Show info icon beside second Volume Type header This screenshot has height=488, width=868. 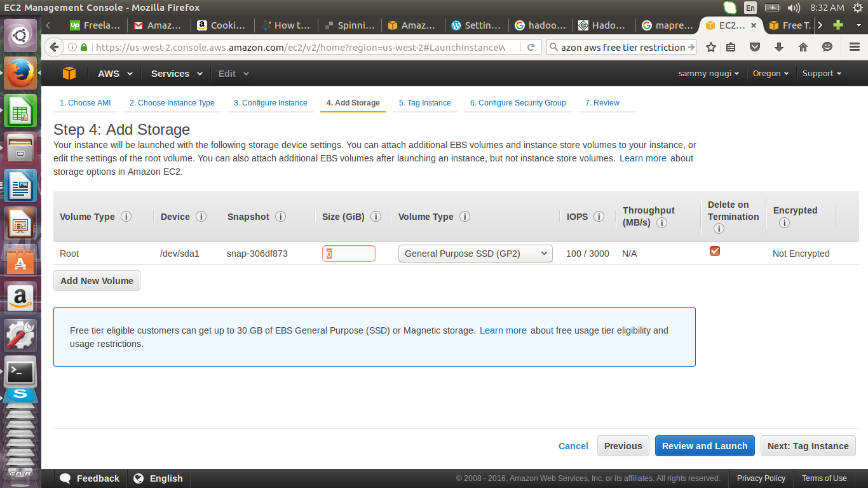[465, 217]
